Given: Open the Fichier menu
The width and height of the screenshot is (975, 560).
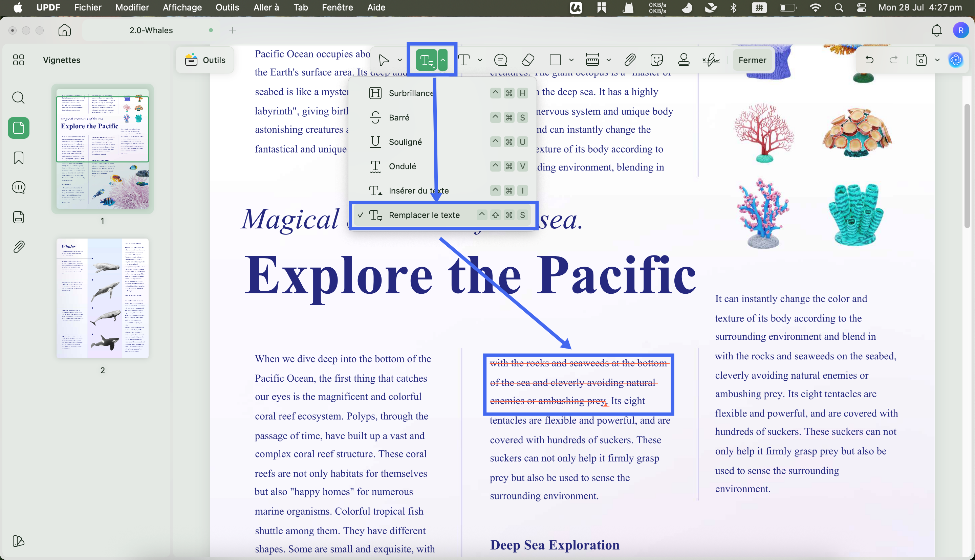Looking at the screenshot, I should click(x=88, y=7).
